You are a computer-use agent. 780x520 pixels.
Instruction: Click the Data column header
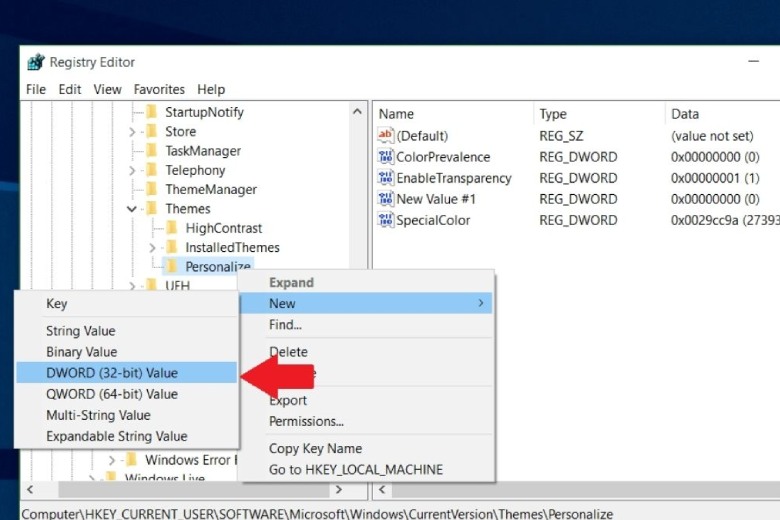723,113
